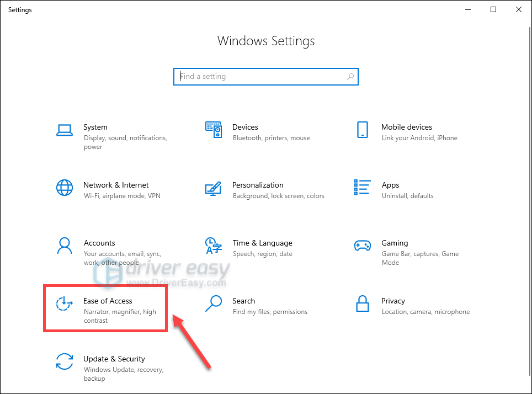Click the Accounts person icon
Image resolution: width=532 pixels, height=394 pixels.
pos(65,246)
